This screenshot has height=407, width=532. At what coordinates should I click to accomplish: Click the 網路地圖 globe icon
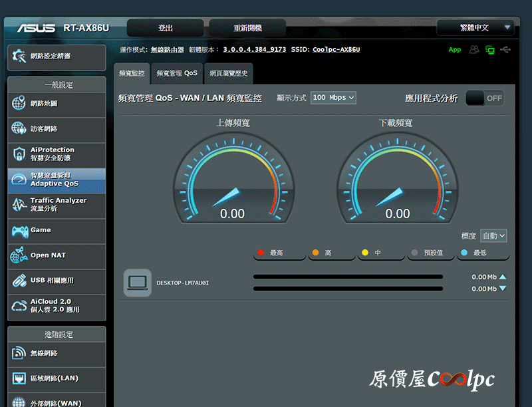coord(19,103)
